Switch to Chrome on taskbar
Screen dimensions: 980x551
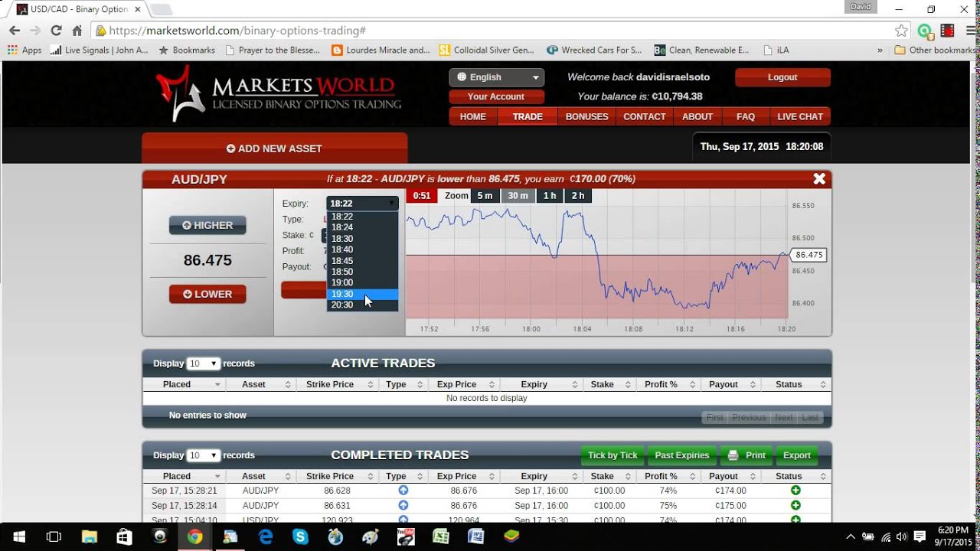[194, 536]
